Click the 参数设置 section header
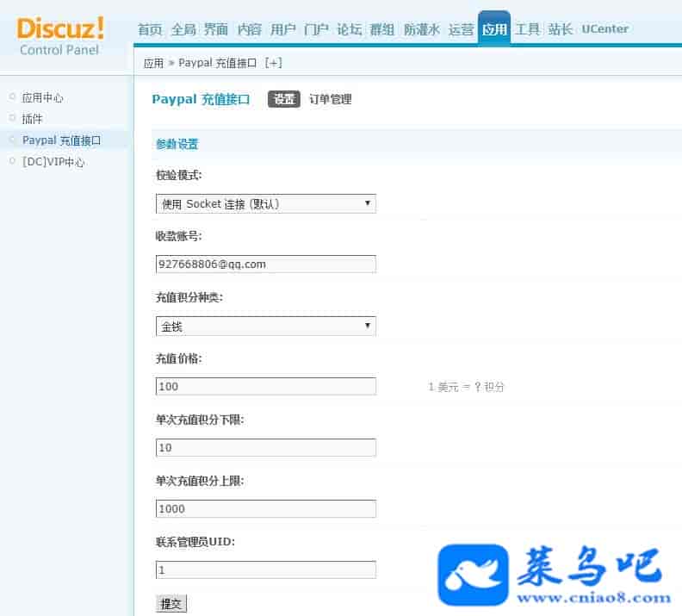682x616 pixels. (177, 144)
